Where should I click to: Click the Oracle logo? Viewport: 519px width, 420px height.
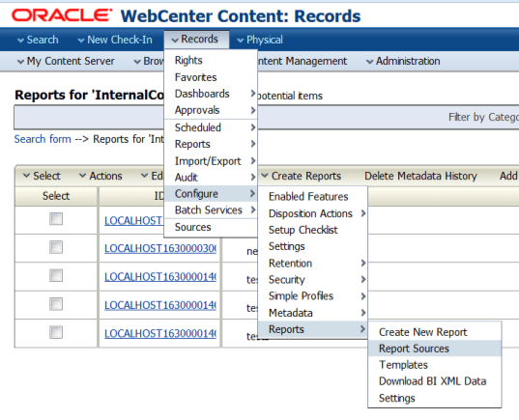click(62, 15)
